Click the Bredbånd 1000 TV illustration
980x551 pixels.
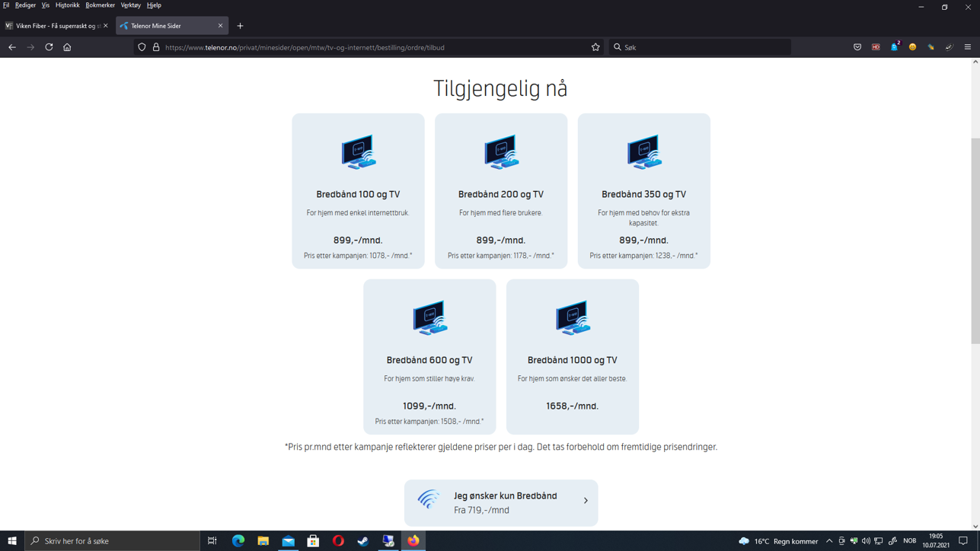click(573, 318)
